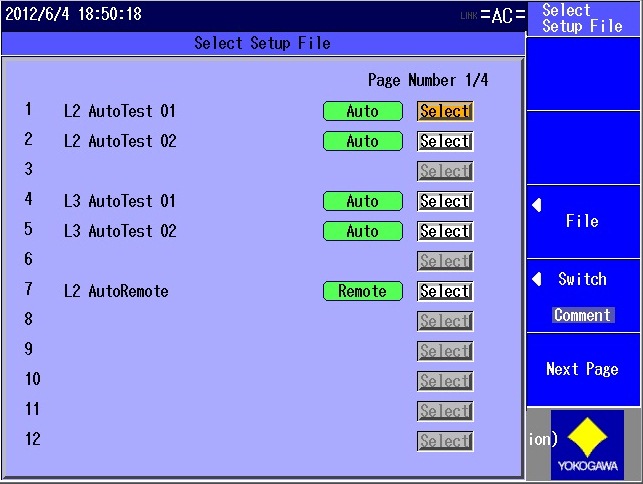643x484 pixels.
Task: Click the Auto tag on L2 AutoTest 02
Action: (x=362, y=141)
